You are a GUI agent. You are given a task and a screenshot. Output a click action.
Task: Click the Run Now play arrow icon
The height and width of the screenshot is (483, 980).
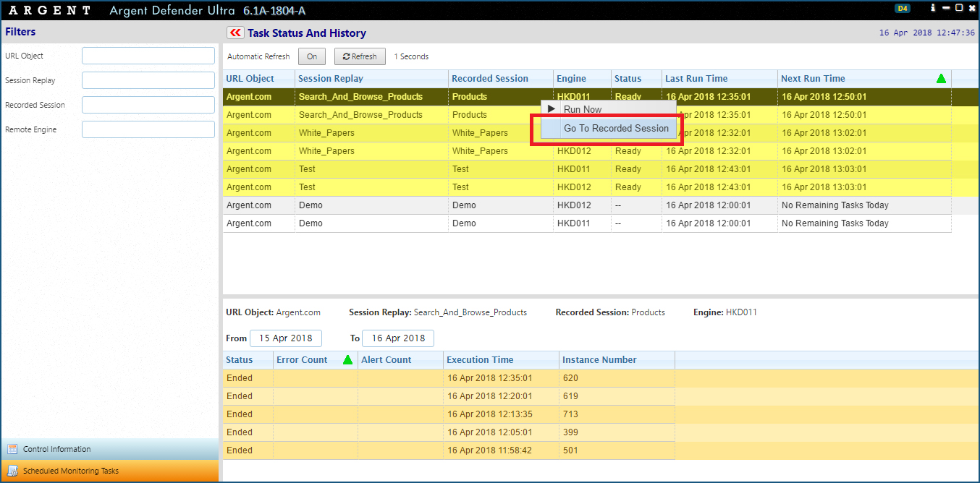552,109
